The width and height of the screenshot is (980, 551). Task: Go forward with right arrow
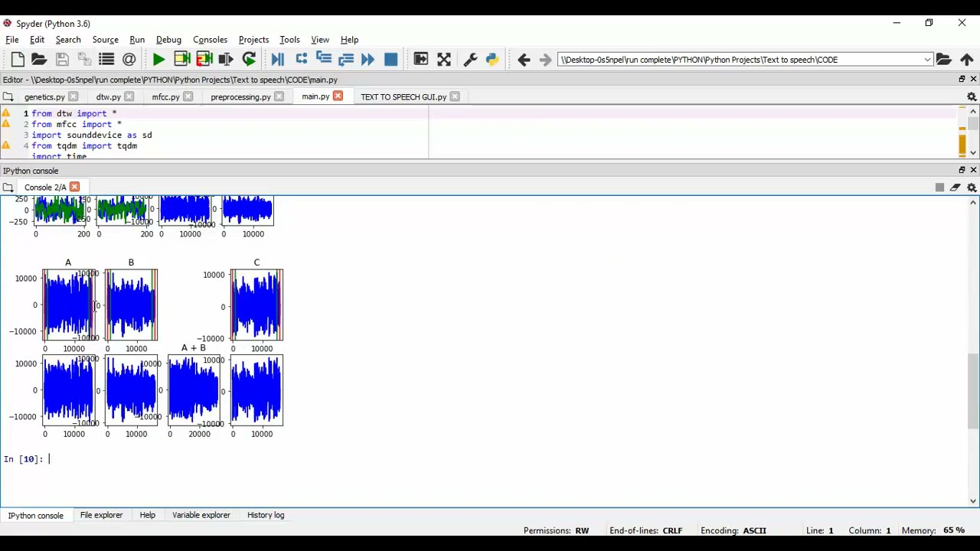(x=545, y=60)
